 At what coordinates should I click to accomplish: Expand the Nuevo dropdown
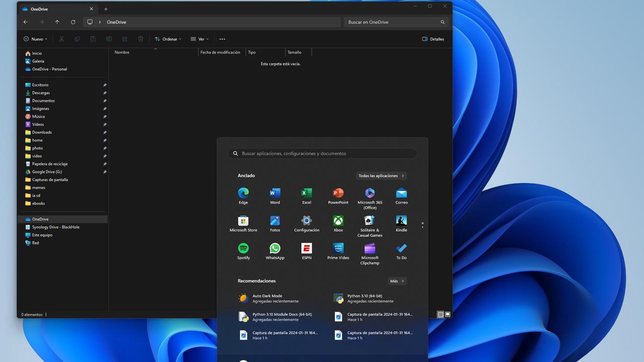(35, 39)
